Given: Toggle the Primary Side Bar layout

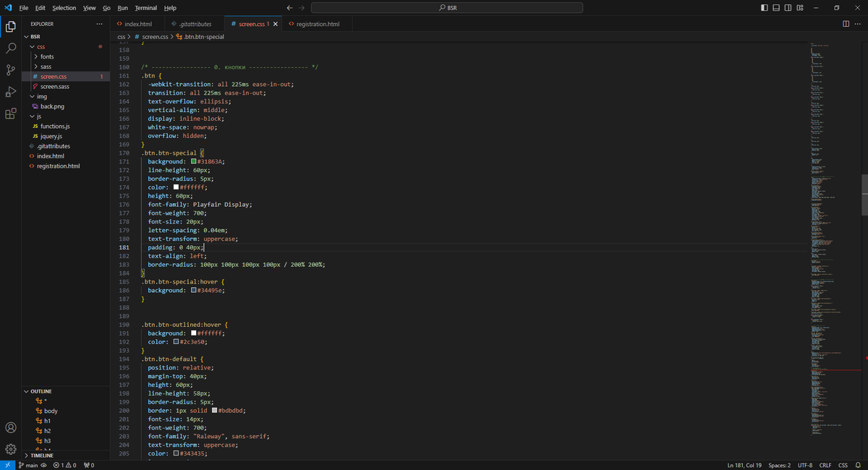Looking at the screenshot, I should click(766, 8).
